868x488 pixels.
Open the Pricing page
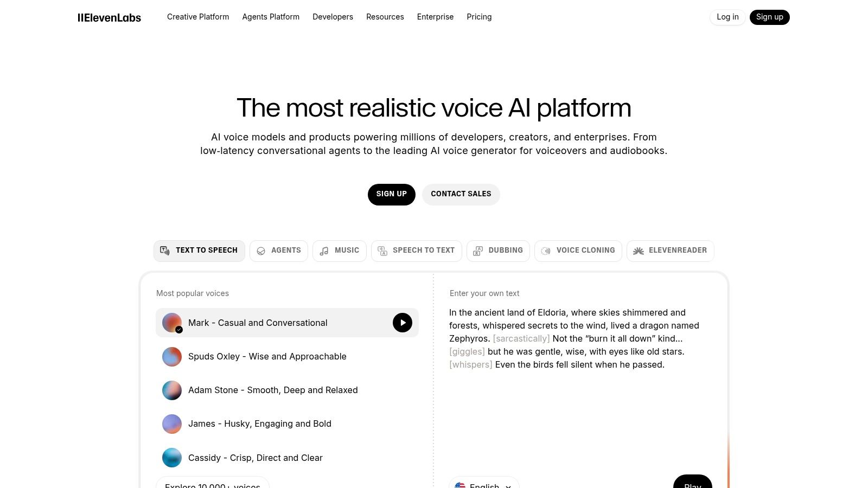pyautogui.click(x=479, y=17)
